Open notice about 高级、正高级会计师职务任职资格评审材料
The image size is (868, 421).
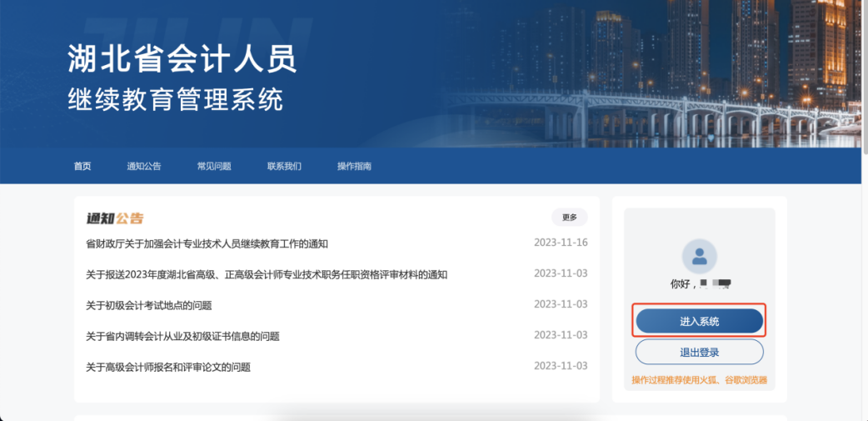(267, 274)
